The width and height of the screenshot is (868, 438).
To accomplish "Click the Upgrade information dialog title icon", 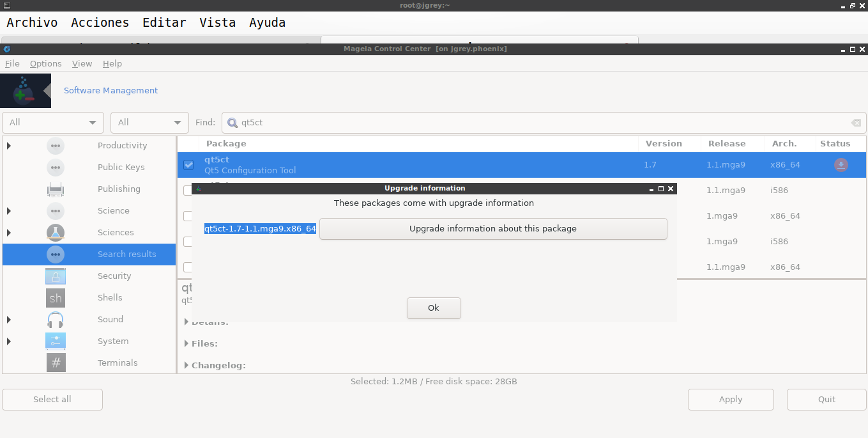I will click(199, 189).
